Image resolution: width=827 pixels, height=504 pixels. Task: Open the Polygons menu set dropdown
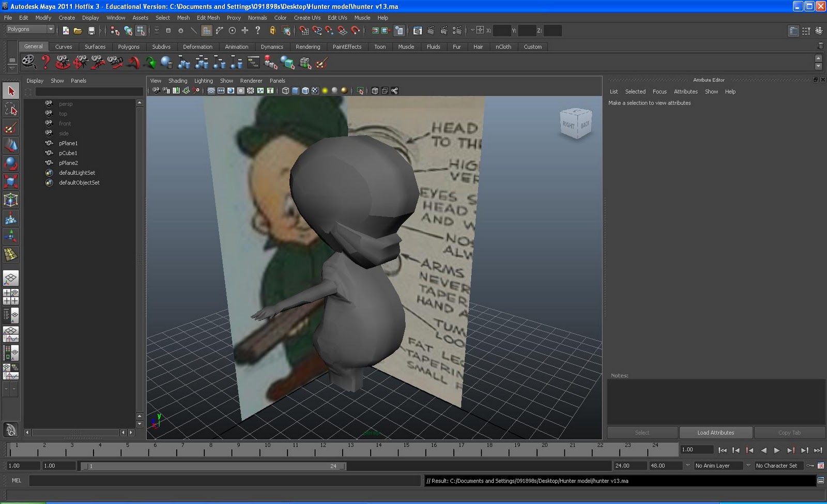point(30,29)
